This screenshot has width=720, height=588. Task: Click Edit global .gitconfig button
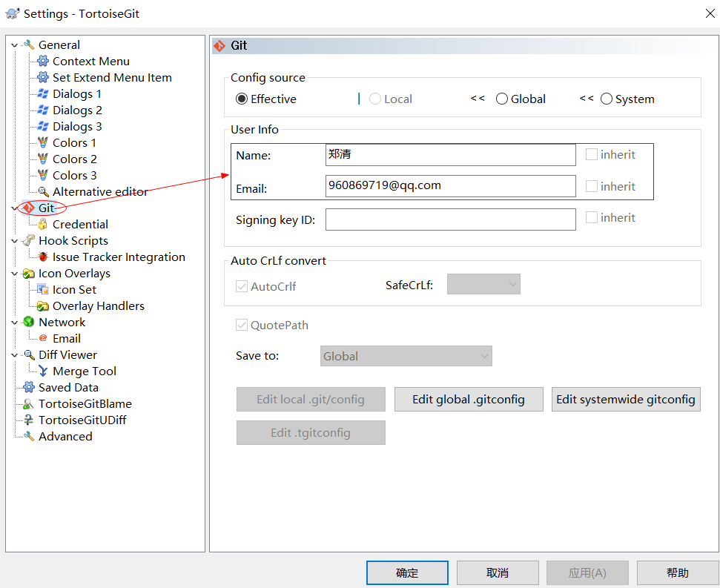click(x=469, y=400)
